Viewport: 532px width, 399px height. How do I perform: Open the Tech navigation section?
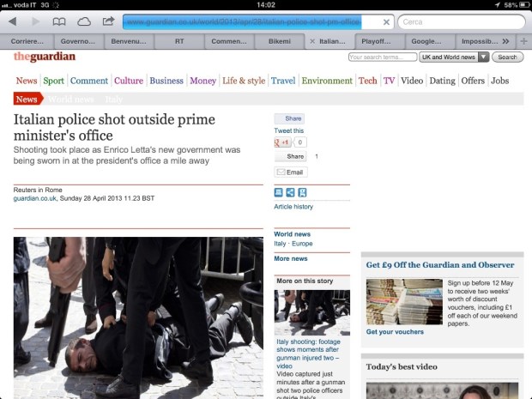pos(368,81)
